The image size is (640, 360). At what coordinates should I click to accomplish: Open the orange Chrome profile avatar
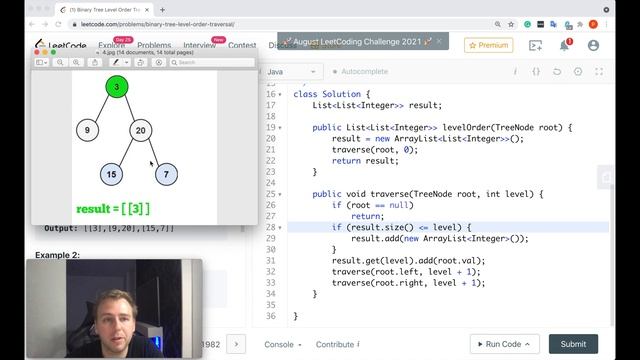tap(593, 24)
